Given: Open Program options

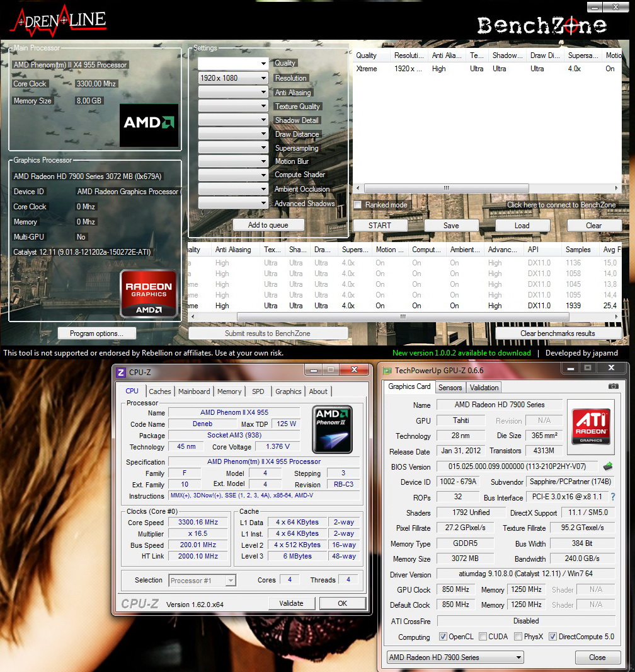Looking at the screenshot, I should click(x=97, y=333).
